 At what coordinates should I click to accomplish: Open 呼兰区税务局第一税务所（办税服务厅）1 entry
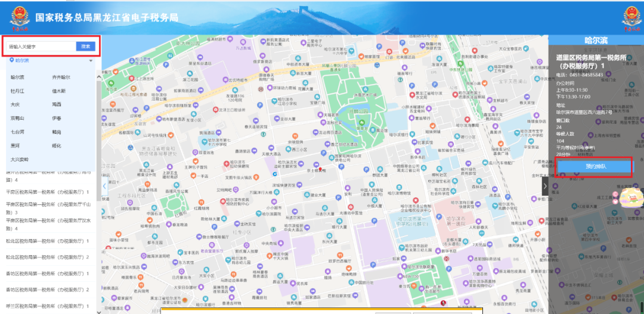point(47,306)
